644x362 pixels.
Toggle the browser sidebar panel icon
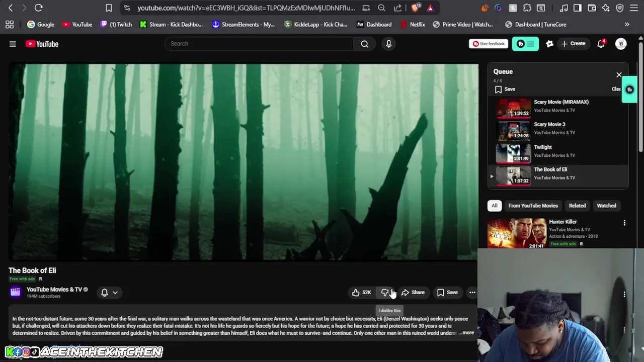(578, 8)
